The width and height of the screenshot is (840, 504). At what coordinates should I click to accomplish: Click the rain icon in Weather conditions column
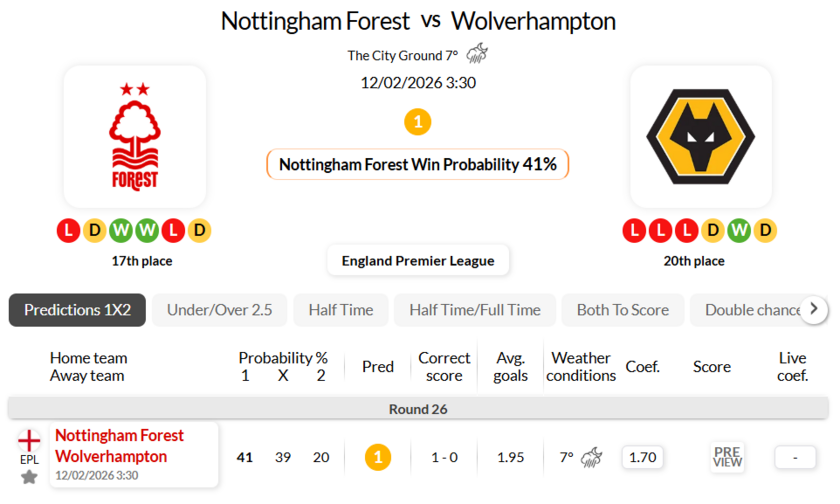pyautogui.click(x=592, y=457)
